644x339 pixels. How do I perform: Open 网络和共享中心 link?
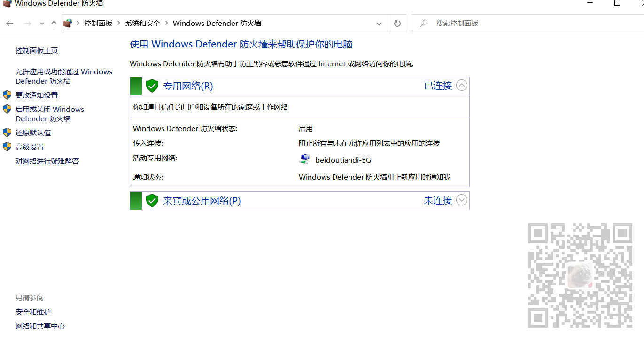pyautogui.click(x=40, y=326)
